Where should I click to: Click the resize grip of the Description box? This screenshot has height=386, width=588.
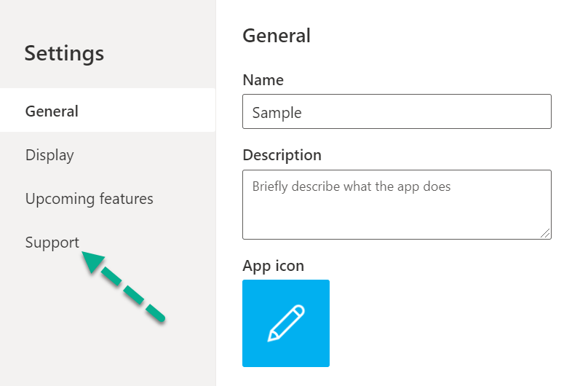pos(545,233)
